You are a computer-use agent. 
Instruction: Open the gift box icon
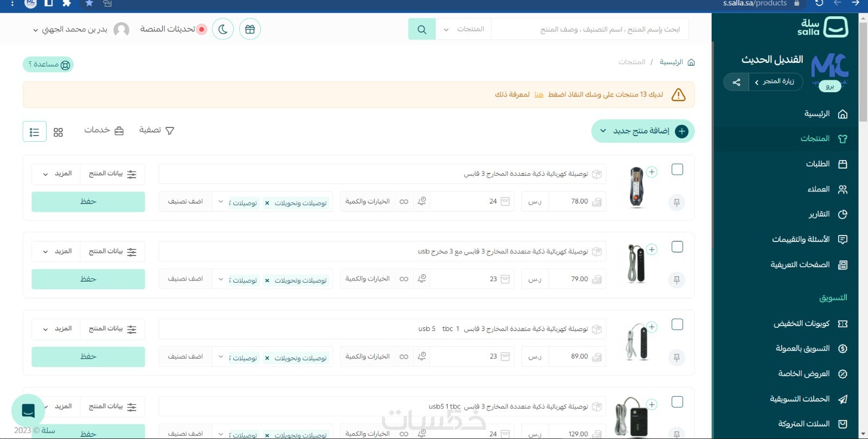250,29
